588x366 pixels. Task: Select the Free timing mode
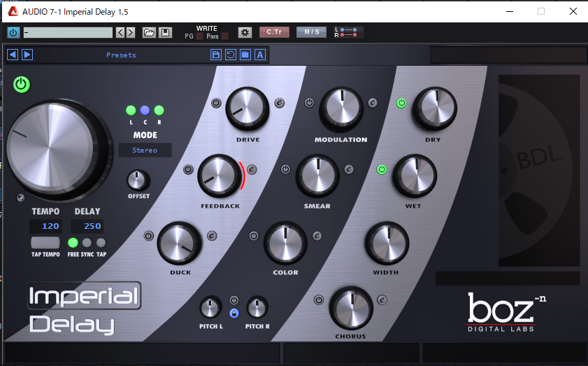73,243
